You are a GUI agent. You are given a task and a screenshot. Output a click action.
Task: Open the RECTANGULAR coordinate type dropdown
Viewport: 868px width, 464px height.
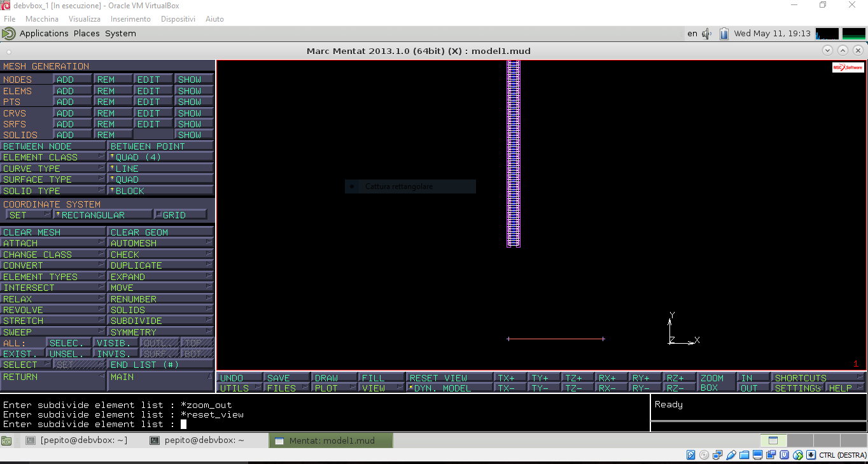pos(103,215)
